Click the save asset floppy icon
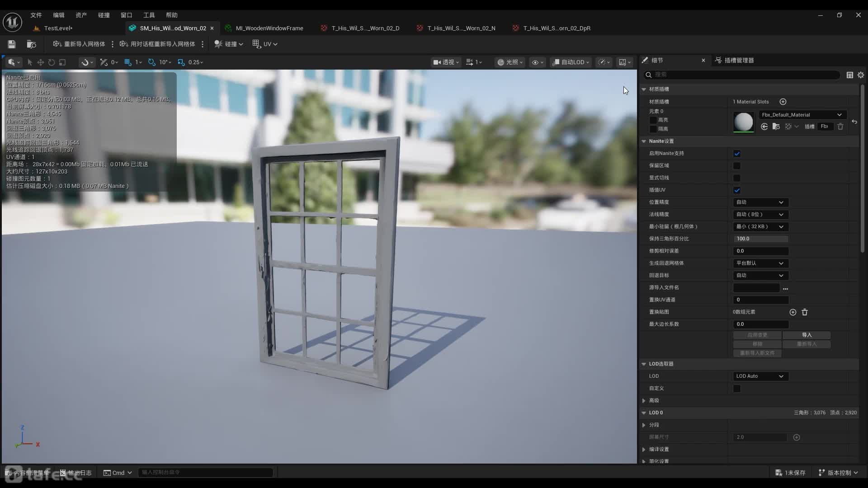Screen dimensions: 868x488 12,44
